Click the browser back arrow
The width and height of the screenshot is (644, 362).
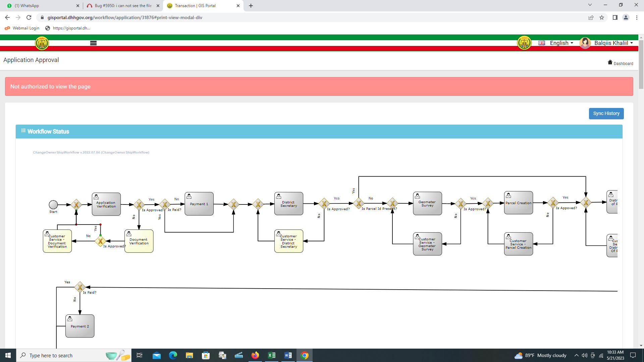[7, 17]
